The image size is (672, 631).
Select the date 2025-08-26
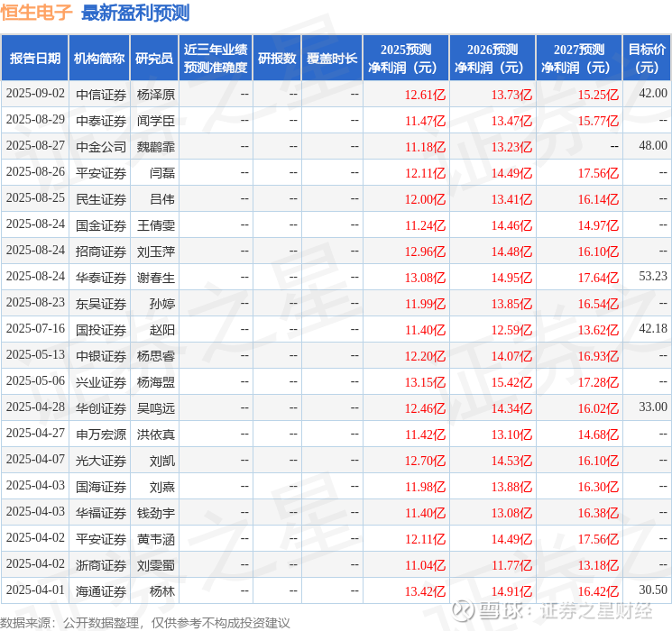(35, 172)
